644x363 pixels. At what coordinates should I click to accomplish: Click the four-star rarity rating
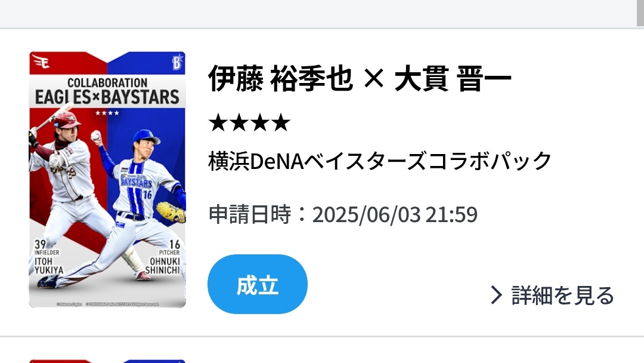249,122
